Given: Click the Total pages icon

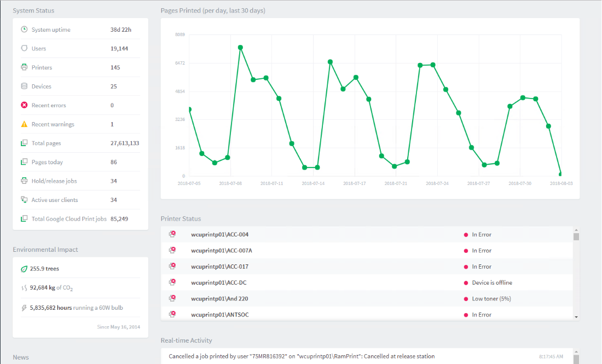Looking at the screenshot, I should click(x=24, y=143).
